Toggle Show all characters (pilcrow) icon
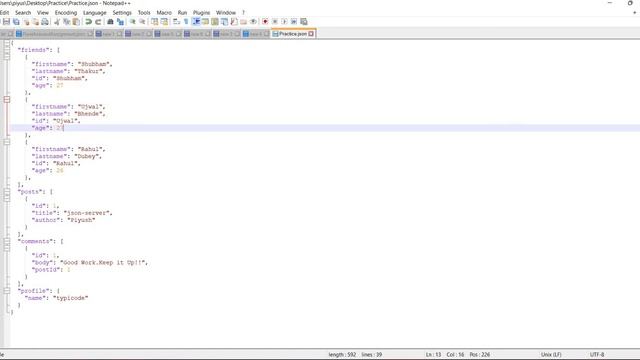The height and width of the screenshot is (360, 640). pyautogui.click(x=186, y=21)
